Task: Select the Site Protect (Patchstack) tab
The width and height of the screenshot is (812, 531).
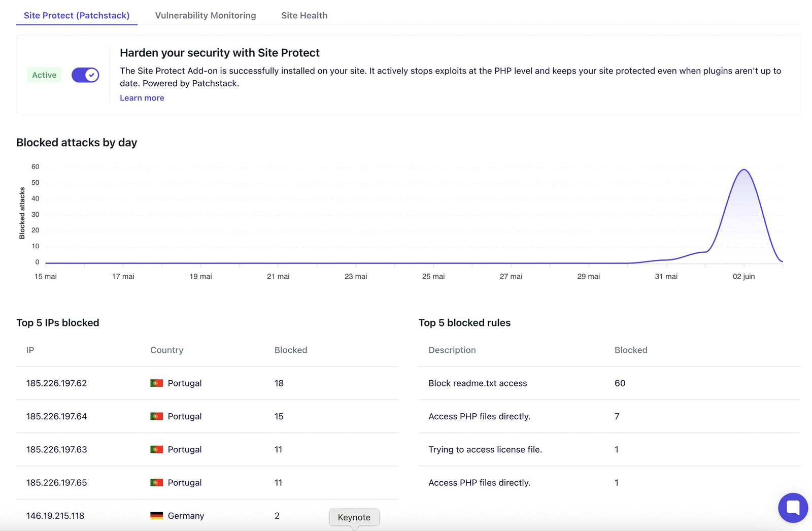Action: tap(77, 15)
